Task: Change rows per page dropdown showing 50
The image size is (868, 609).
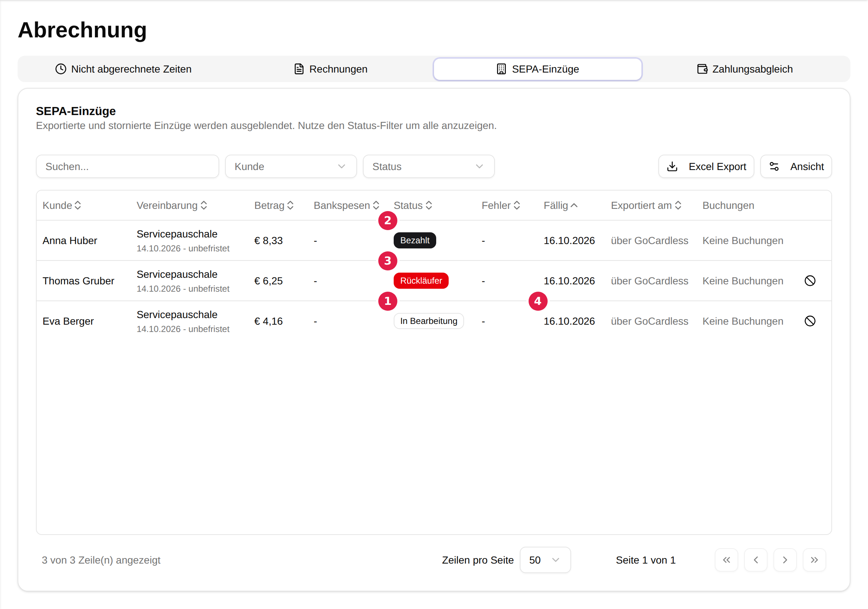Action: 545,560
